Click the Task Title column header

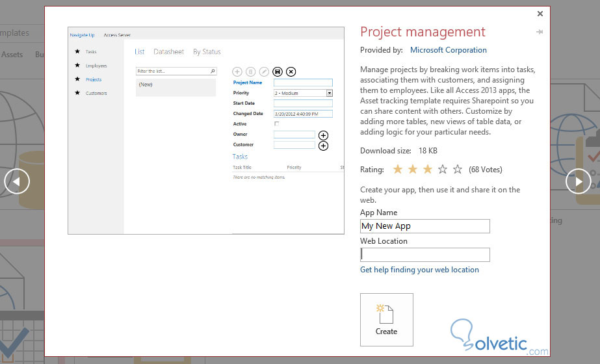[242, 167]
